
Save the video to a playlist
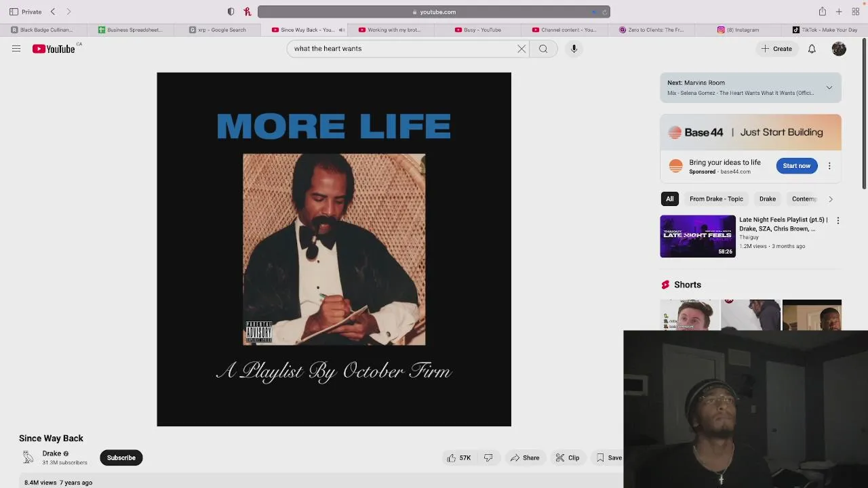[x=609, y=457]
